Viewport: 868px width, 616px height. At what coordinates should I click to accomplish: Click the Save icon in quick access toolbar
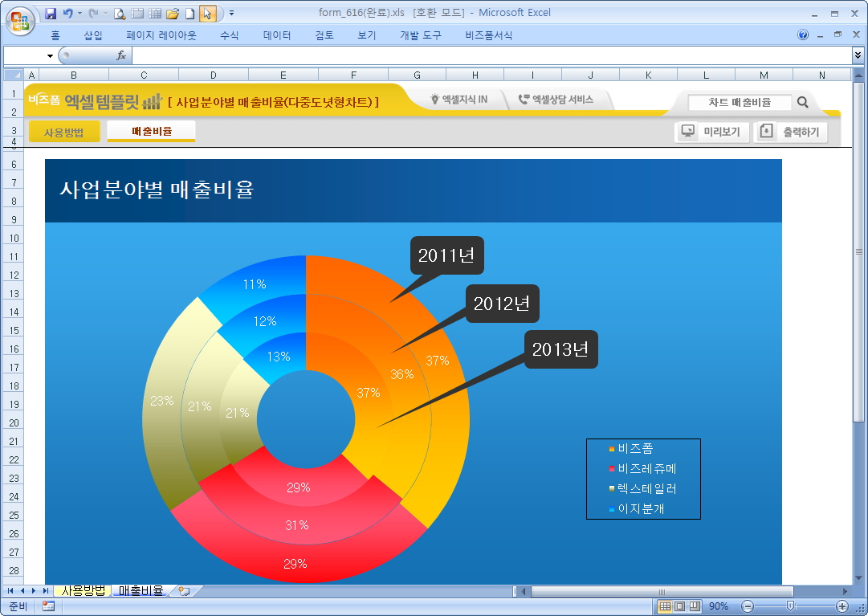tap(51, 14)
